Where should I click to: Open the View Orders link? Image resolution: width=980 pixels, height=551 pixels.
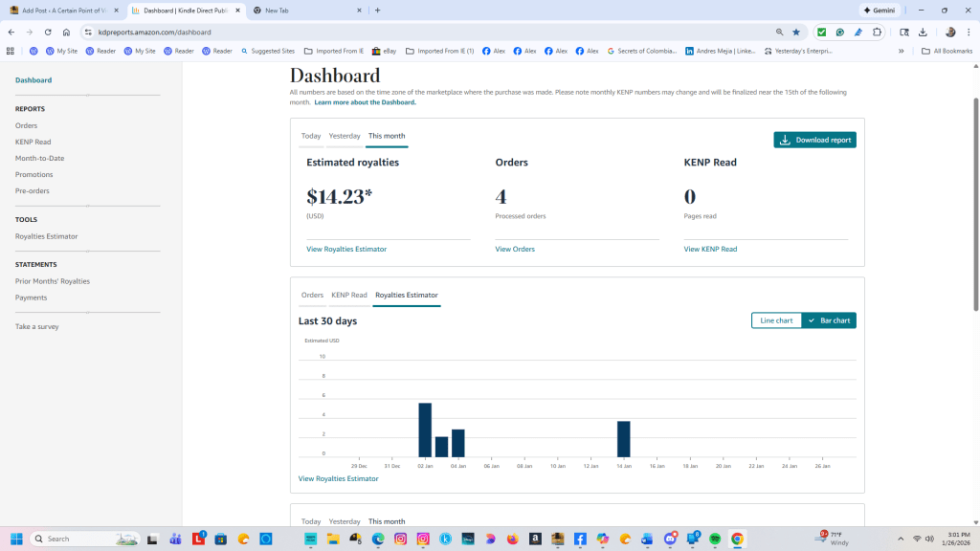point(515,249)
